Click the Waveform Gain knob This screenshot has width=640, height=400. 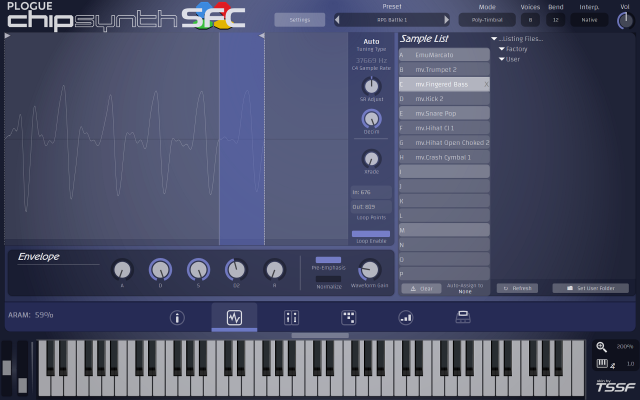pyautogui.click(x=369, y=269)
